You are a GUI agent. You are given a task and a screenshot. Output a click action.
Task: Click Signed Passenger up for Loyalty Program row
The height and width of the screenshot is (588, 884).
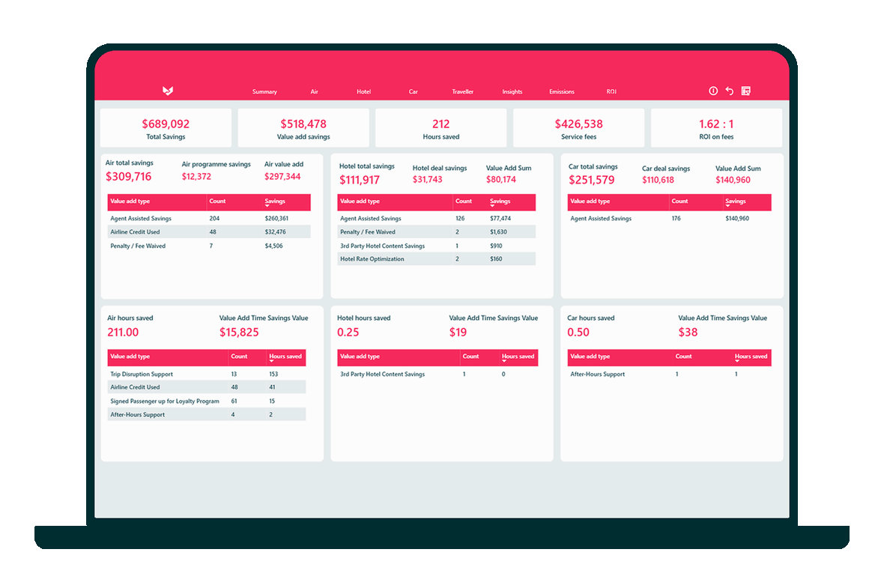(x=206, y=401)
